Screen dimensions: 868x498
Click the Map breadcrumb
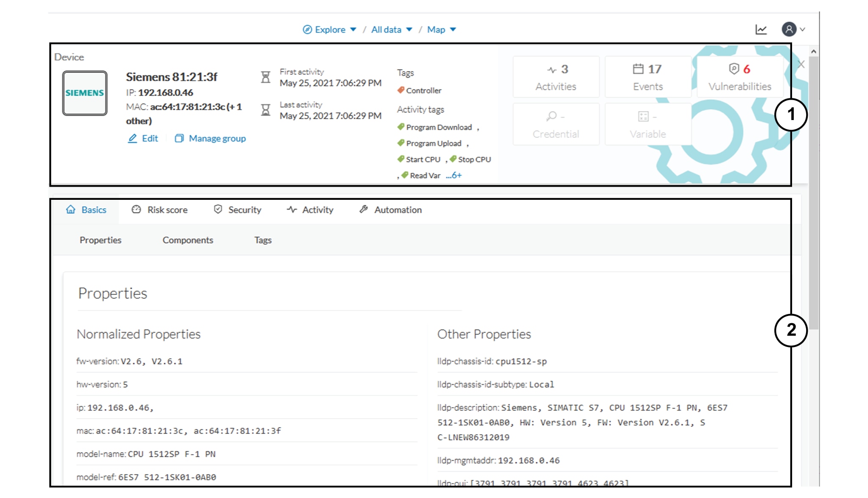(x=436, y=30)
